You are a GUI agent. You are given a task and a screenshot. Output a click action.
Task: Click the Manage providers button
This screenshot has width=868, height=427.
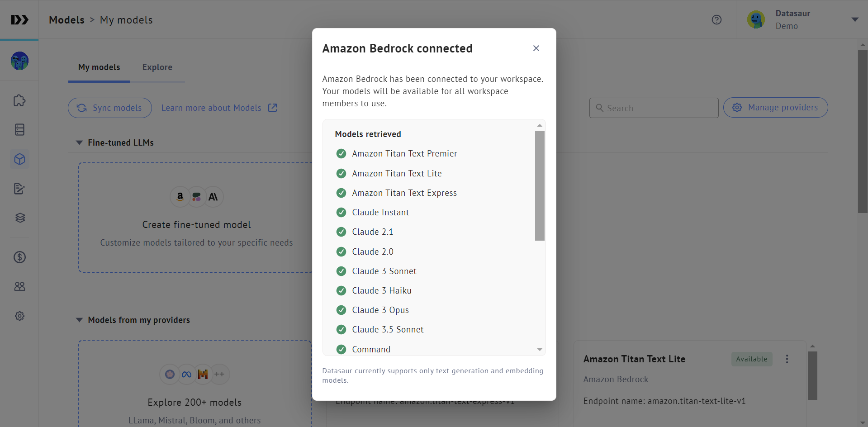(x=775, y=108)
